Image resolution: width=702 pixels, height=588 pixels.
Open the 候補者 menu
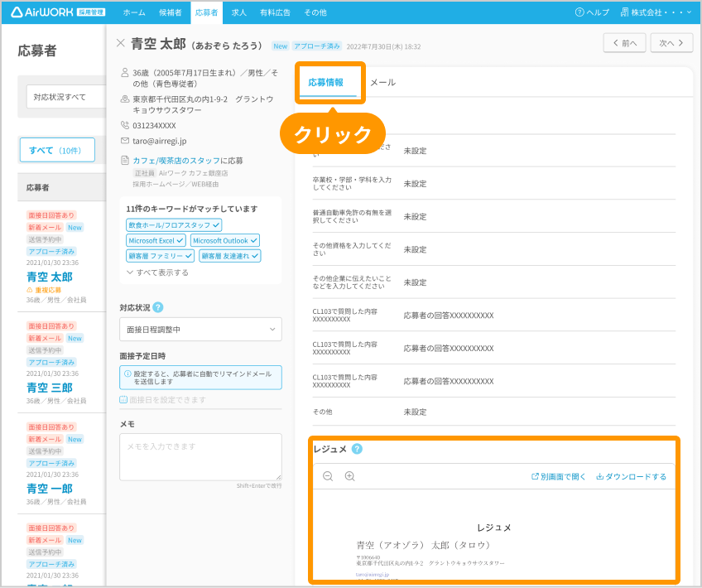171,12
